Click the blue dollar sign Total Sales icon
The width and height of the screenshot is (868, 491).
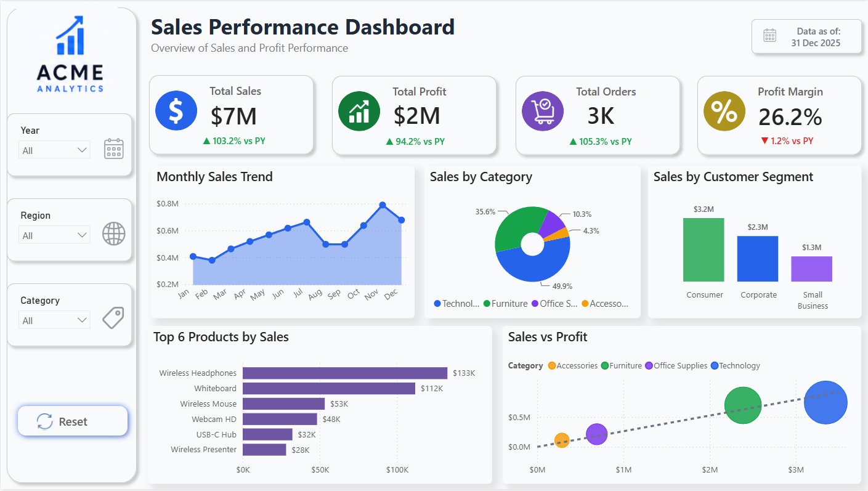176,110
